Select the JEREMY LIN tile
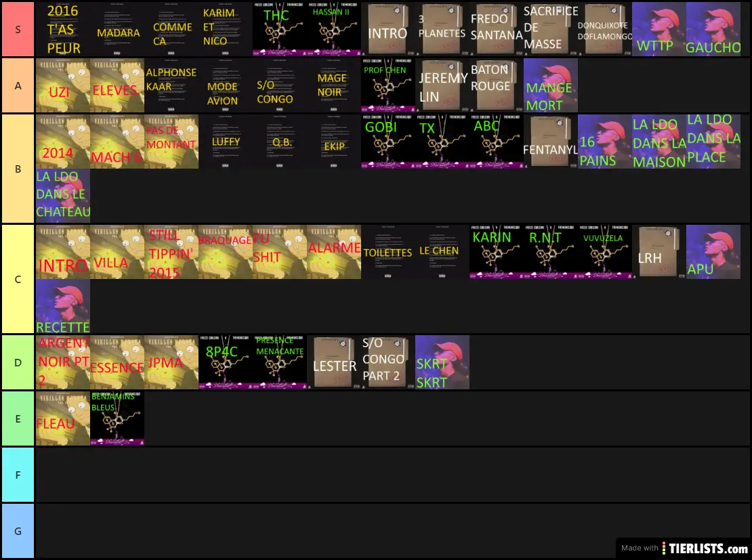This screenshot has width=752, height=560. tap(442, 85)
